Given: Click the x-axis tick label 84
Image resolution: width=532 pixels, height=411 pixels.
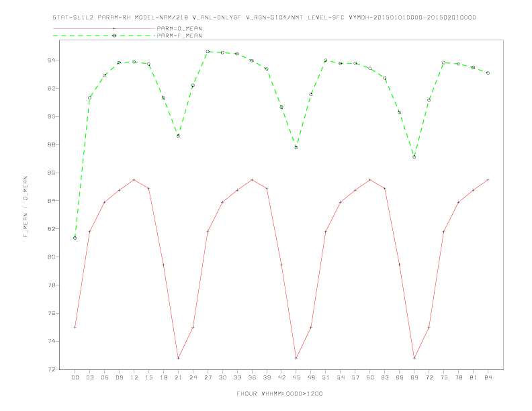Looking at the screenshot, I should 488,377.
